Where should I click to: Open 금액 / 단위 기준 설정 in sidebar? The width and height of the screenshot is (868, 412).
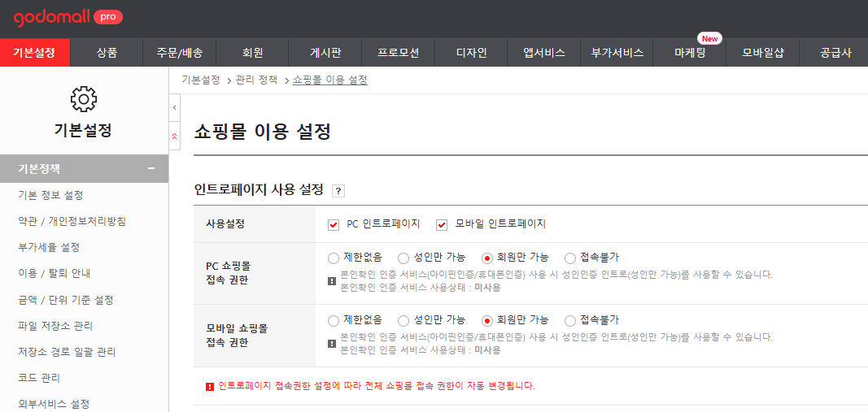point(66,301)
